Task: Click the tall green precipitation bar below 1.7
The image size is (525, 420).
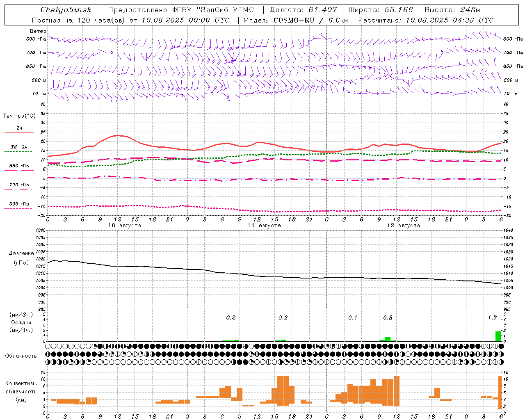Action: tap(498, 336)
